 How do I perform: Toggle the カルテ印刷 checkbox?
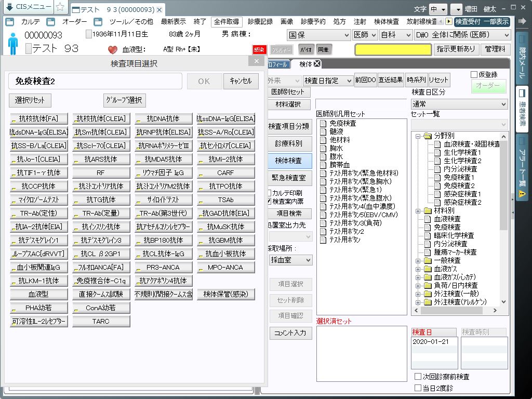coord(270,193)
